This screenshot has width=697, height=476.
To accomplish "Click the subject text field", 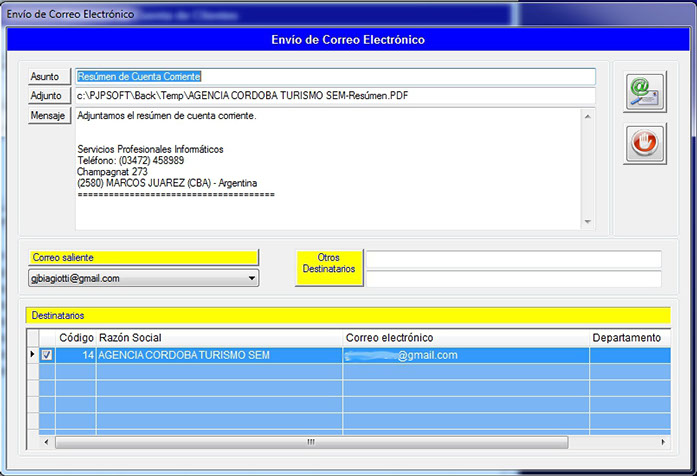I will tap(335, 77).
